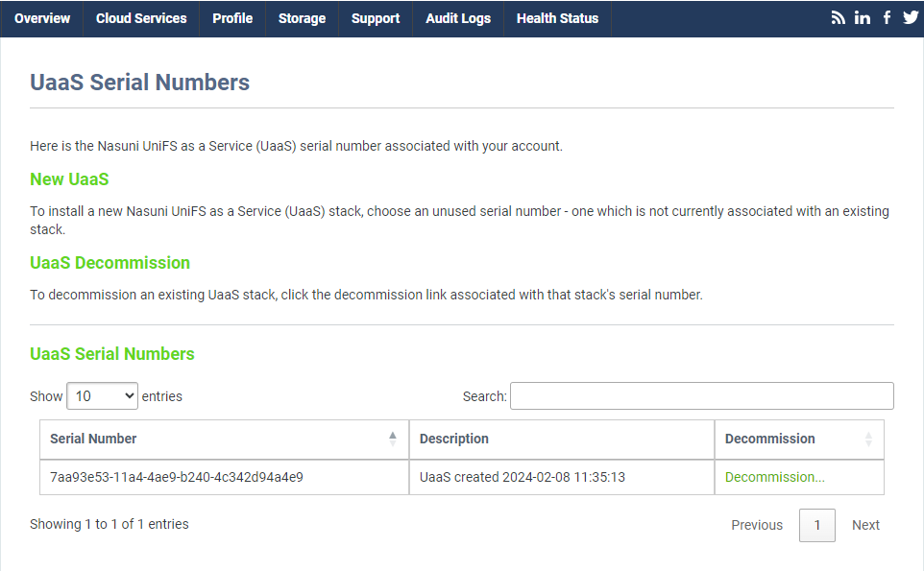Image resolution: width=924 pixels, height=571 pixels.
Task: Open the RSS feed icon
Action: click(838, 18)
